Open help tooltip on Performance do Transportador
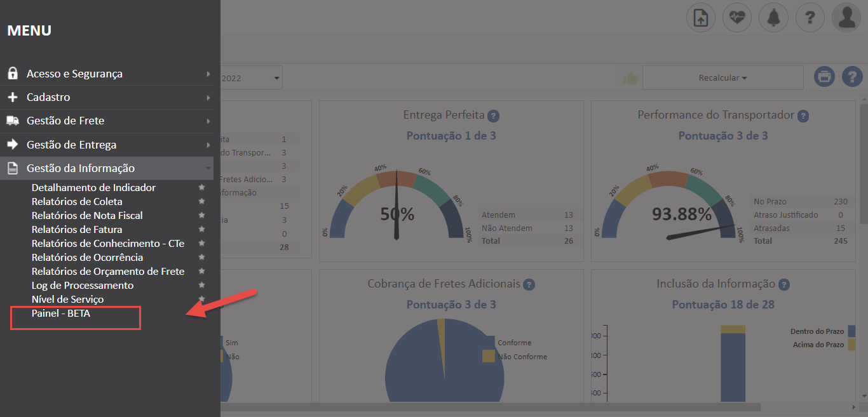This screenshot has width=868, height=417. point(803,116)
